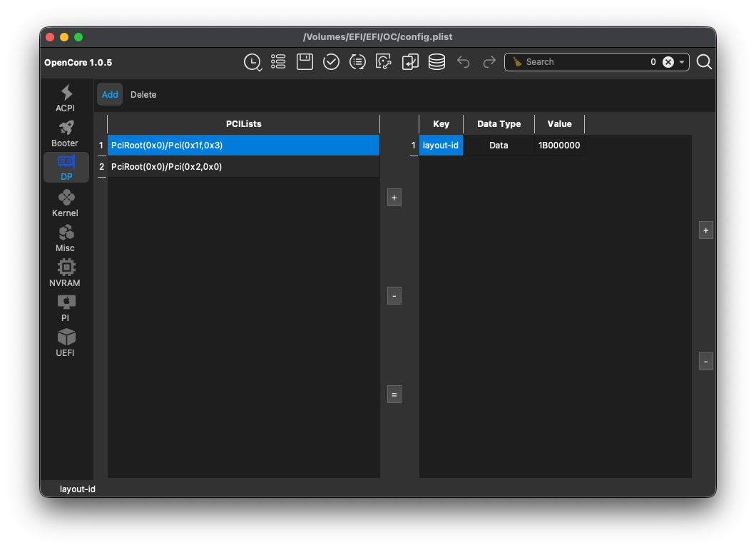
Task: Open the ACPI section in sidebar
Action: (x=66, y=98)
